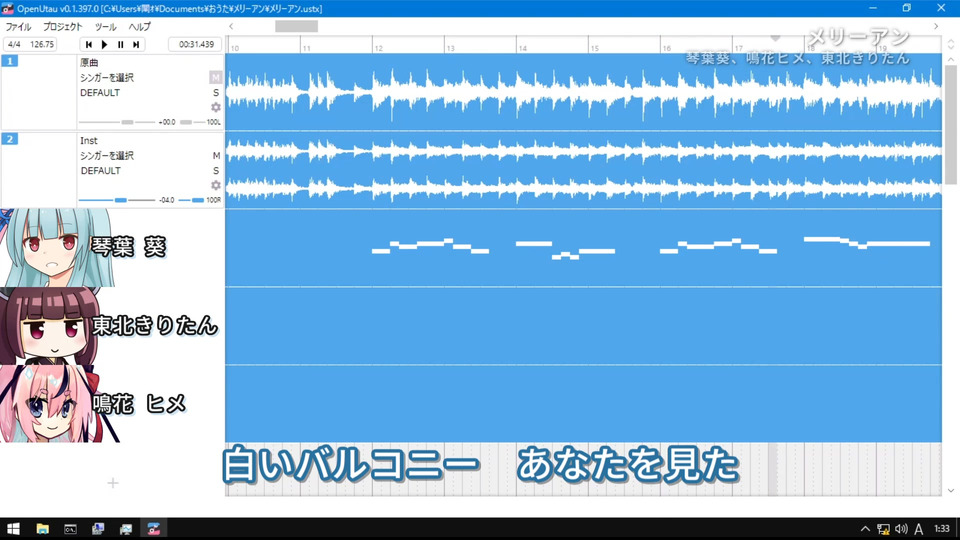960x540 pixels.
Task: Click the horizontal scrollbar thumb
Action: [x=296, y=26]
